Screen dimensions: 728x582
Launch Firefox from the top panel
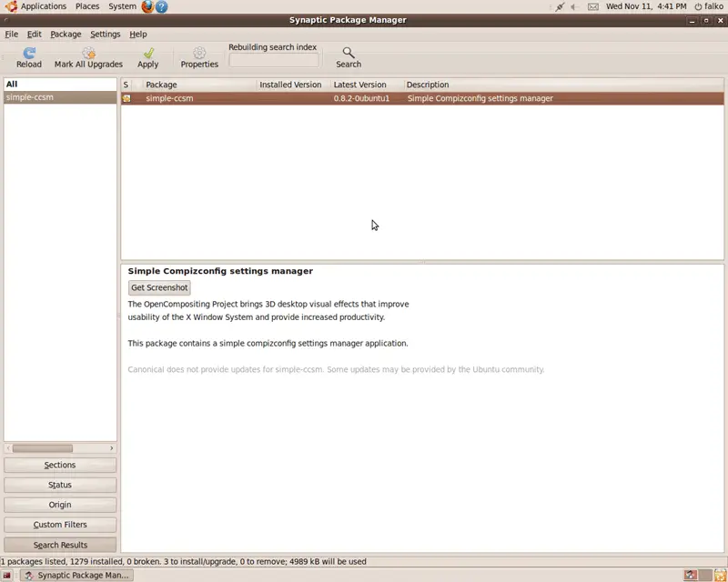pos(147,6)
